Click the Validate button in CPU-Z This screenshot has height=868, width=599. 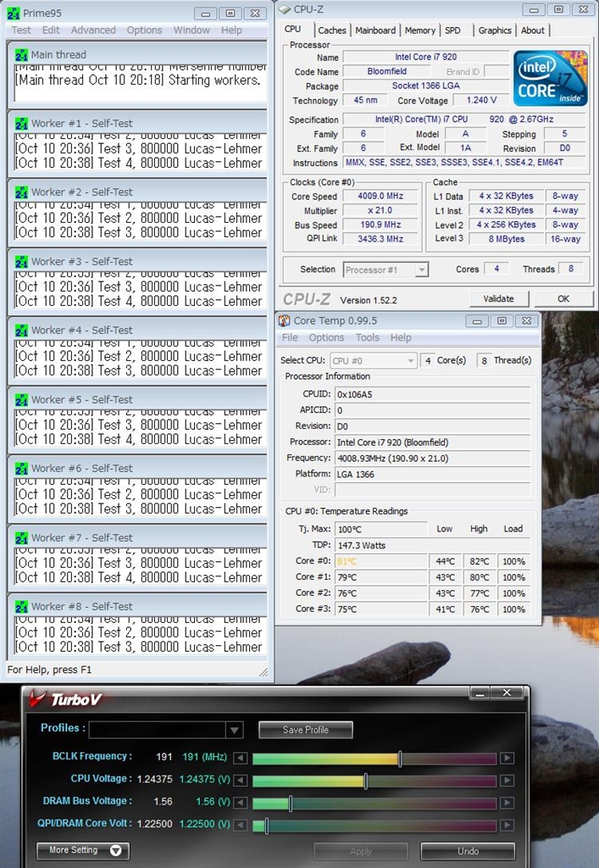pyautogui.click(x=498, y=299)
